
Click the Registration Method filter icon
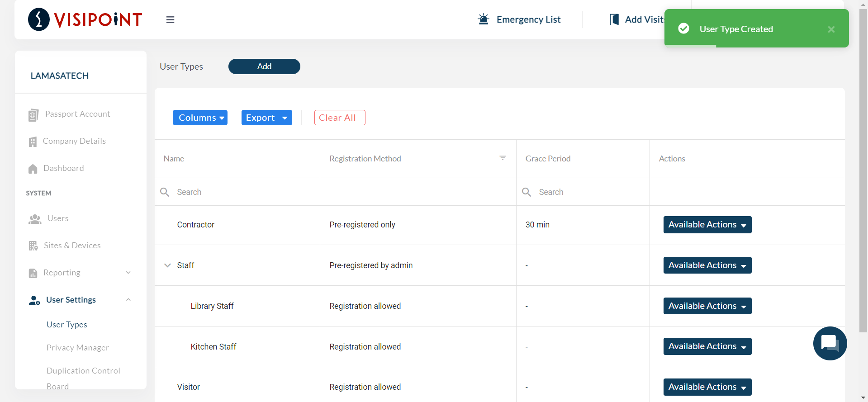tap(503, 158)
